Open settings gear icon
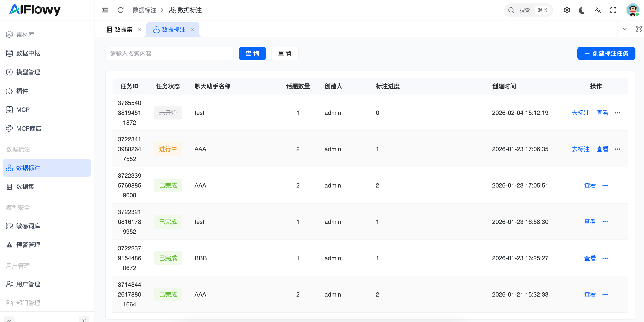The width and height of the screenshot is (644, 322). 567,10
